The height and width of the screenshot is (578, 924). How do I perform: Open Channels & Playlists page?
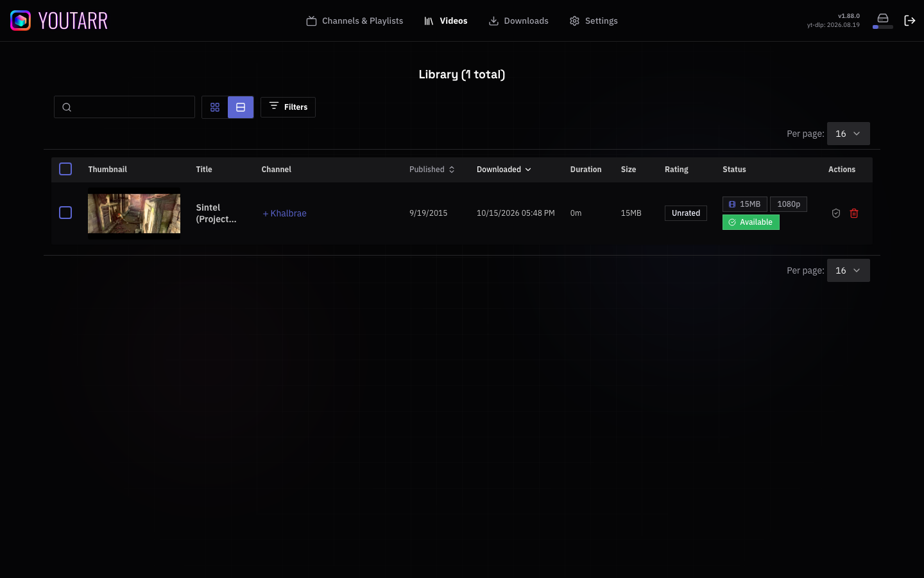click(355, 21)
